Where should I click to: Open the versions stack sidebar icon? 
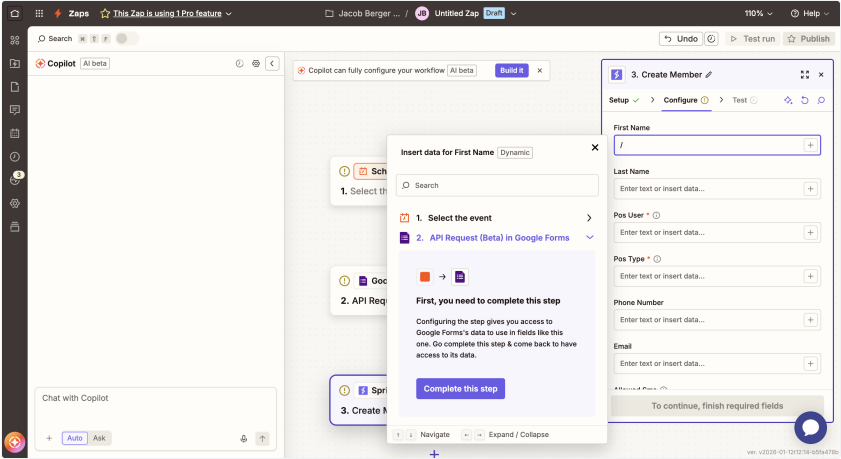pos(14,227)
